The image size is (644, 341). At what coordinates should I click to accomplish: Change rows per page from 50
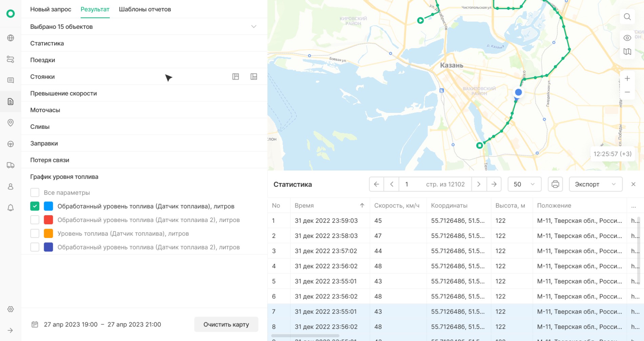[524, 184]
